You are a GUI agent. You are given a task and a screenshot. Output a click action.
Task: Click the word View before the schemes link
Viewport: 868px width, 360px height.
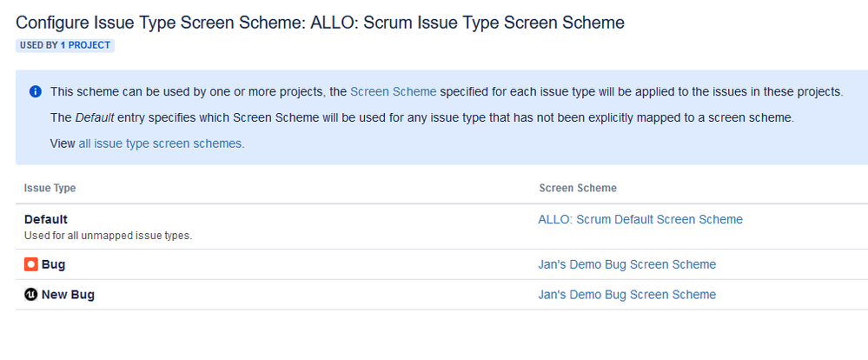[63, 144]
